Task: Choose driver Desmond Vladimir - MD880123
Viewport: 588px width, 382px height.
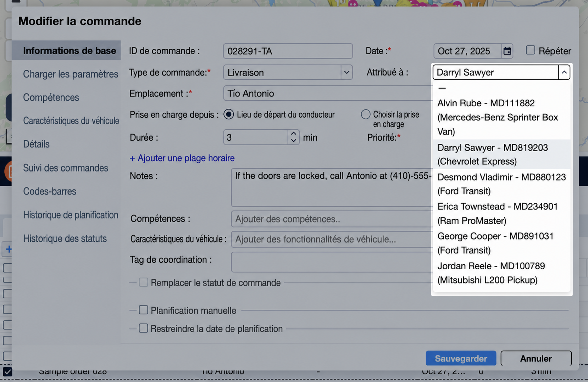Action: pos(501,184)
